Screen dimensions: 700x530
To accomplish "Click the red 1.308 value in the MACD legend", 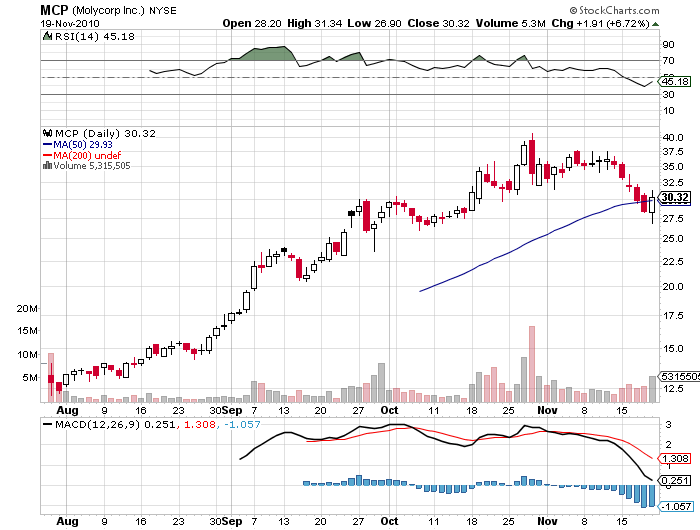I will pos(200,425).
